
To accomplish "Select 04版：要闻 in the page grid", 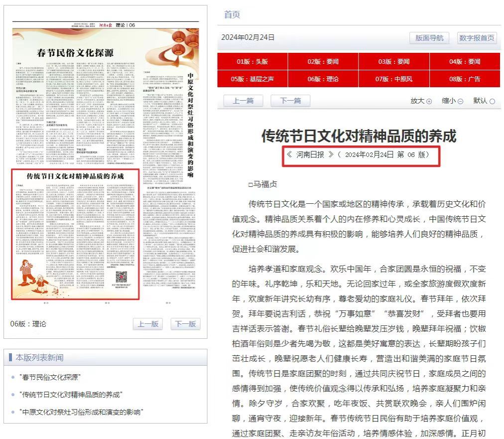I will tap(465, 61).
